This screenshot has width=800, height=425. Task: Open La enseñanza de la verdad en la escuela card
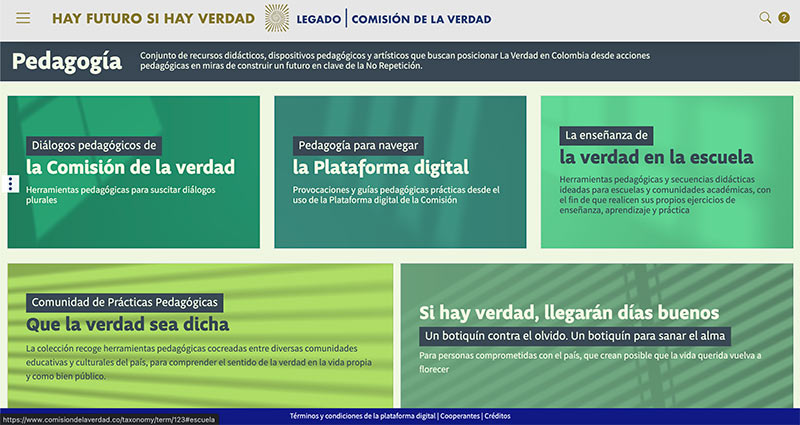667,172
